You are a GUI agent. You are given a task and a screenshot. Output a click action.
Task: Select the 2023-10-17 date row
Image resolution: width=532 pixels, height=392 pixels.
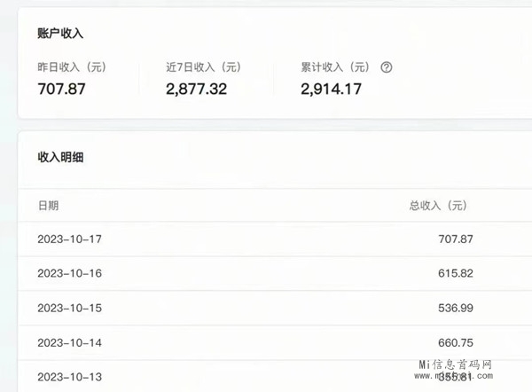[x=70, y=239]
